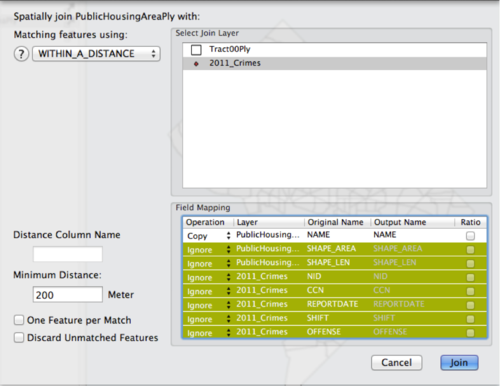
Task: Select the NAME original name cell
Action: [x=337, y=235]
